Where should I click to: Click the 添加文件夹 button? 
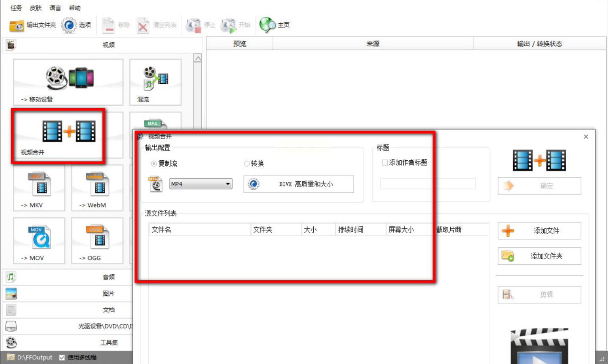point(540,256)
